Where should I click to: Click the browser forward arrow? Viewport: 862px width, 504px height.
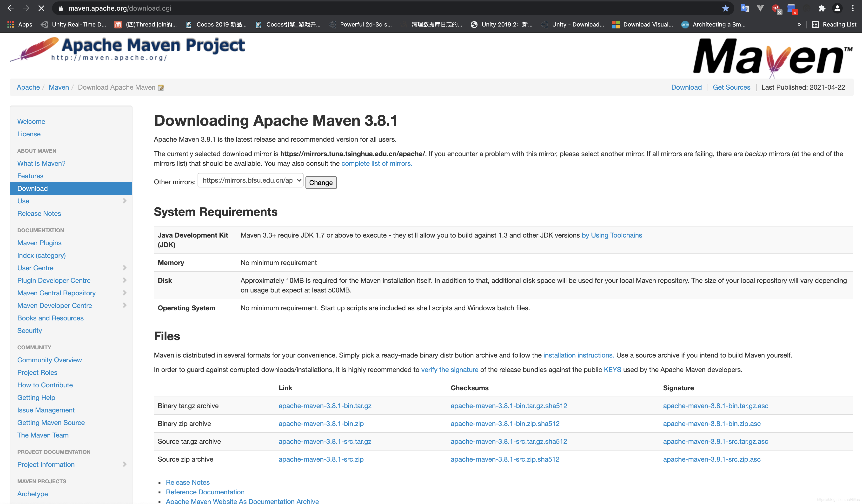click(x=26, y=8)
